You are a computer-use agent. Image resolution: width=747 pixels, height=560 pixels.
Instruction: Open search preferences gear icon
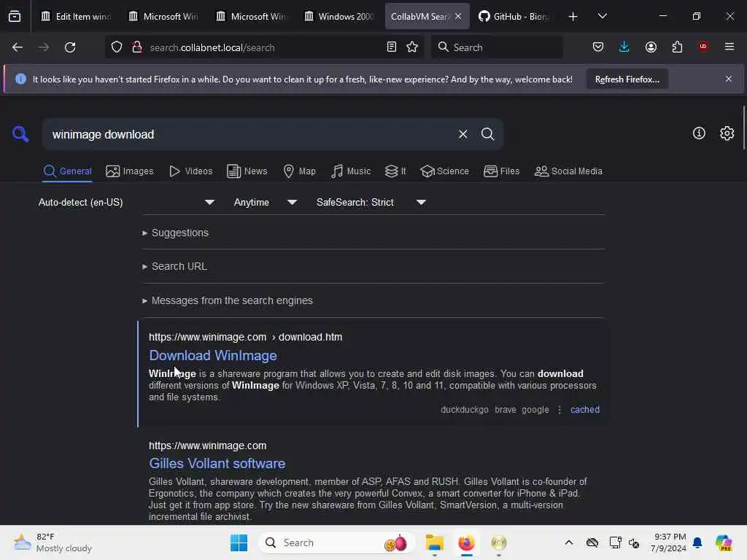(727, 133)
